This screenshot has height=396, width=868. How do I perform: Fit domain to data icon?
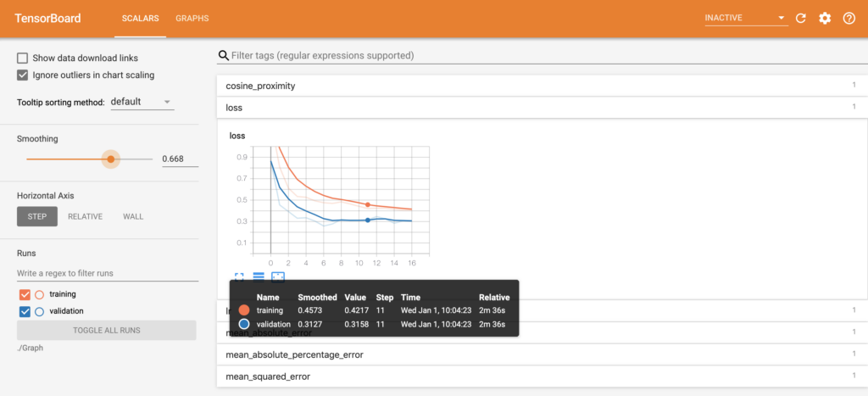click(x=278, y=276)
